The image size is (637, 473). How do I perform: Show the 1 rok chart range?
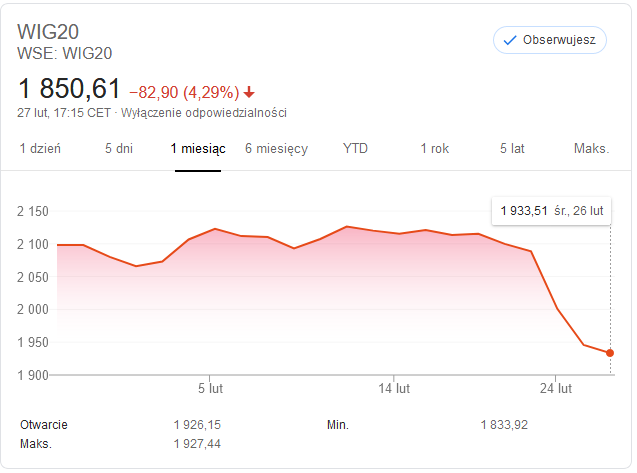(434, 149)
